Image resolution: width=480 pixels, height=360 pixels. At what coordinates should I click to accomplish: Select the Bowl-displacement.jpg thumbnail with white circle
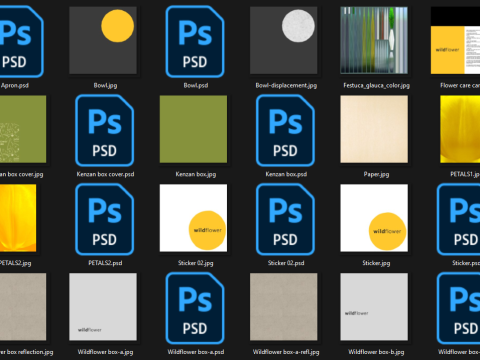click(x=284, y=40)
